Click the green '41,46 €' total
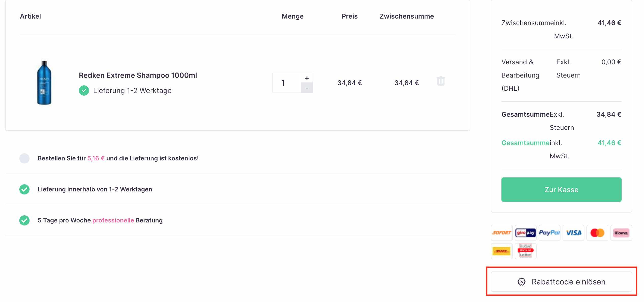 (609, 143)
